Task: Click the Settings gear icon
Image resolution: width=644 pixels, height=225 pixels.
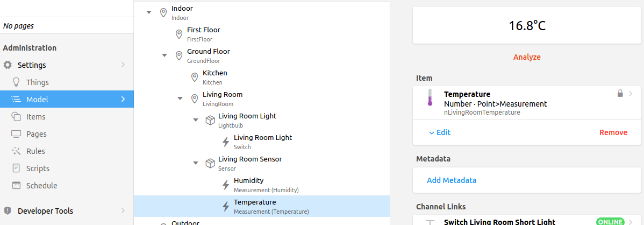Action: click(x=8, y=65)
